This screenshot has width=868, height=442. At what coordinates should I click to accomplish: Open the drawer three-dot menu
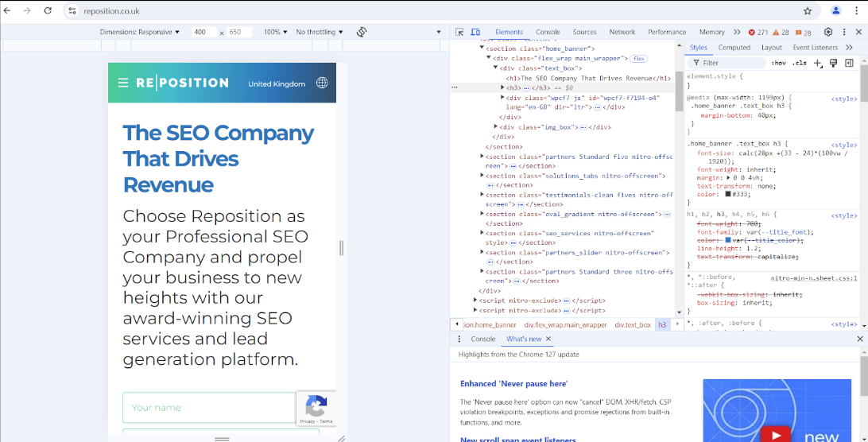tap(459, 339)
